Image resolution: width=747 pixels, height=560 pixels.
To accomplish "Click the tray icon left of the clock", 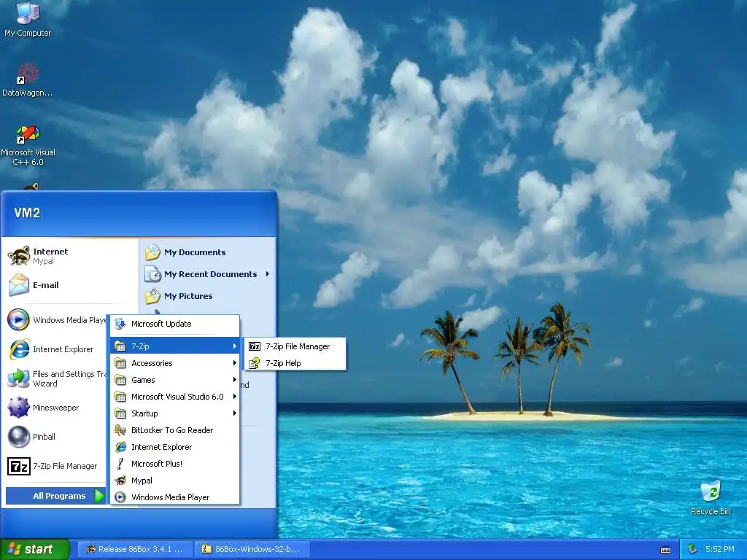I will pos(693,549).
